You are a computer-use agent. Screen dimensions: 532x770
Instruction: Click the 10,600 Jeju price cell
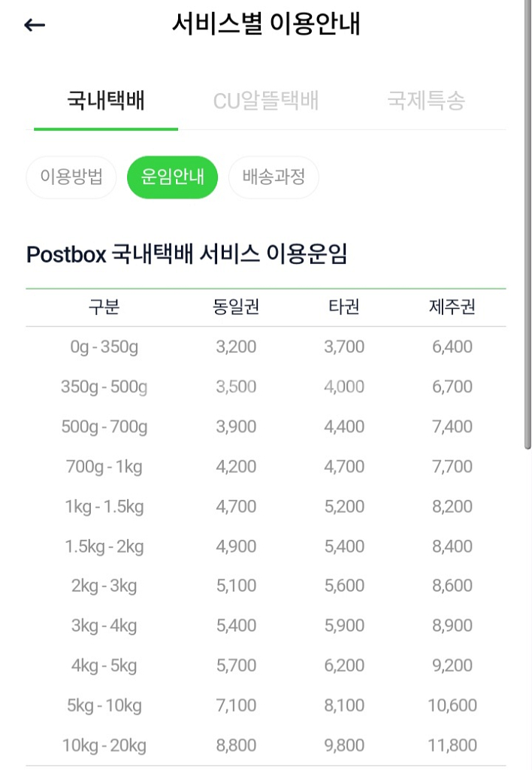point(452,705)
